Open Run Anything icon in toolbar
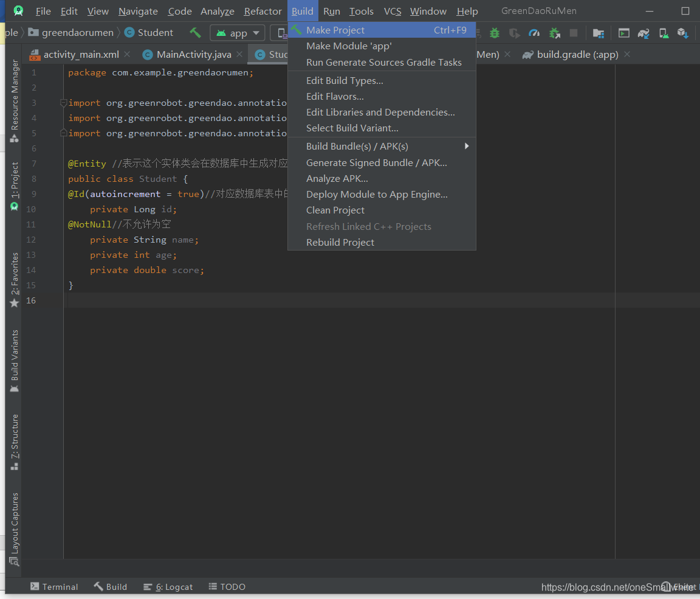Image resolution: width=700 pixels, height=599 pixels. [623, 33]
